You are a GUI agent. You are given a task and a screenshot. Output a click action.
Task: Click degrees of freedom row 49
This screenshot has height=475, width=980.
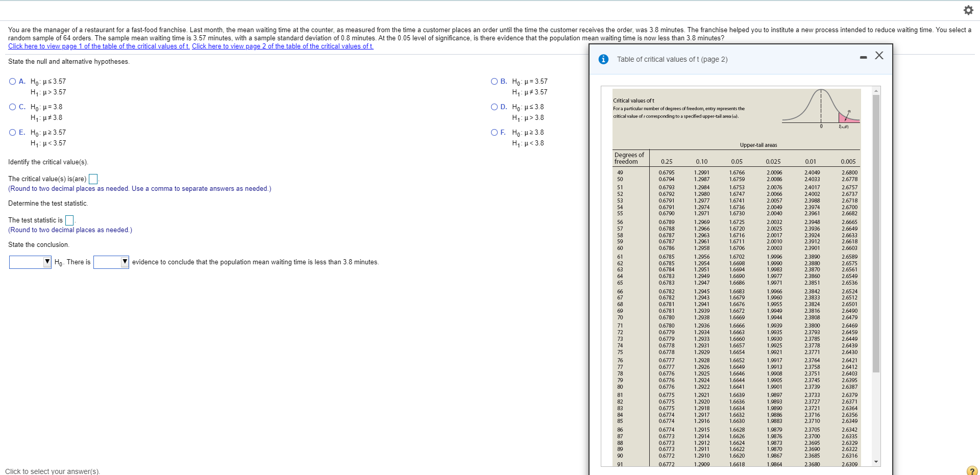620,172
